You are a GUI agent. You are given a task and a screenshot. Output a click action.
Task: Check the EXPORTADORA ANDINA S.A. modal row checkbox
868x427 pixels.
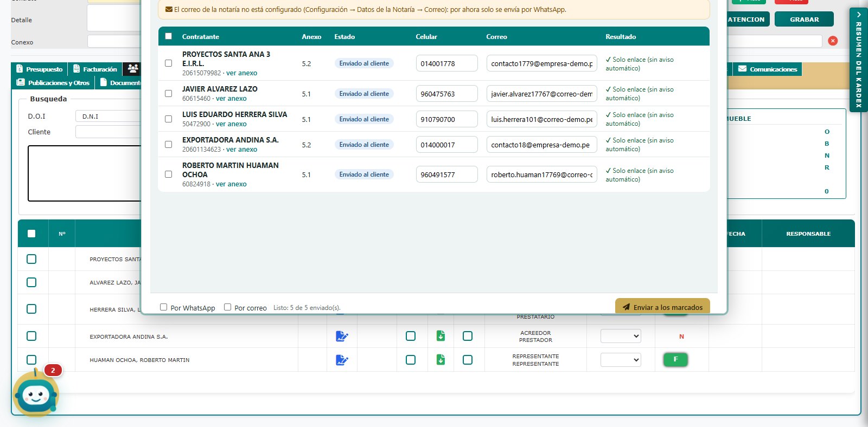tap(169, 145)
